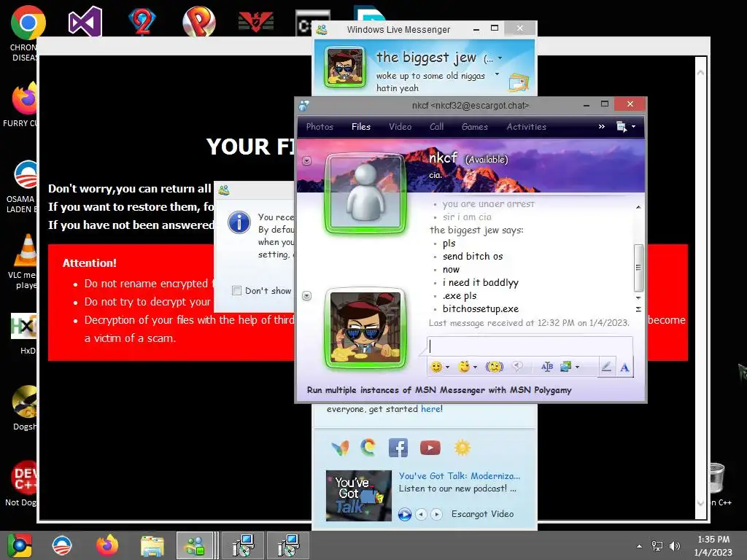This screenshot has width=747, height=560.
Task: Expand the chat toolbar overflow chevron
Action: (x=602, y=127)
